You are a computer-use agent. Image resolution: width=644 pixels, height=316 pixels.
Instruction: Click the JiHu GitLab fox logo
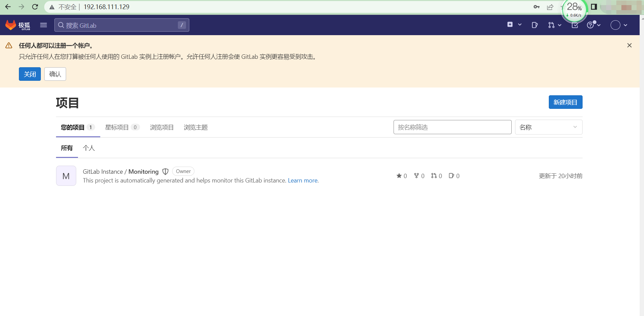pos(18,25)
